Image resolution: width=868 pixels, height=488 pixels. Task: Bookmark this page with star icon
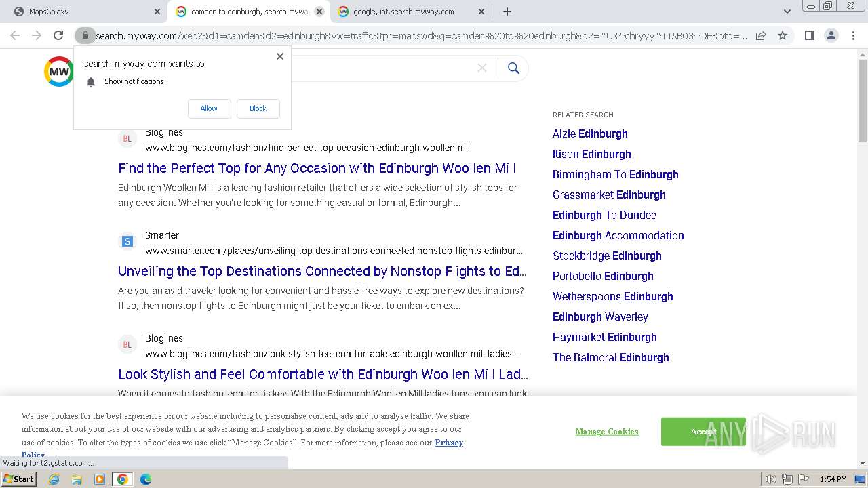pos(783,35)
